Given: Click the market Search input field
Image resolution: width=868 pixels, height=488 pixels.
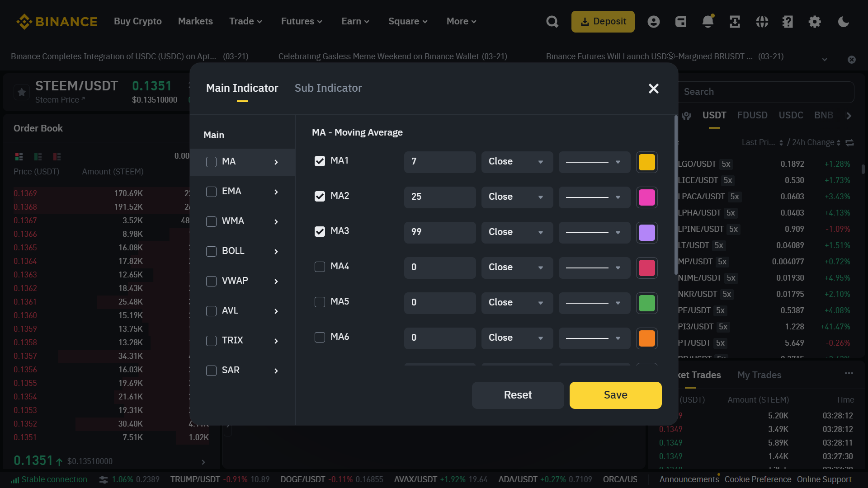Looking at the screenshot, I should tap(766, 92).
